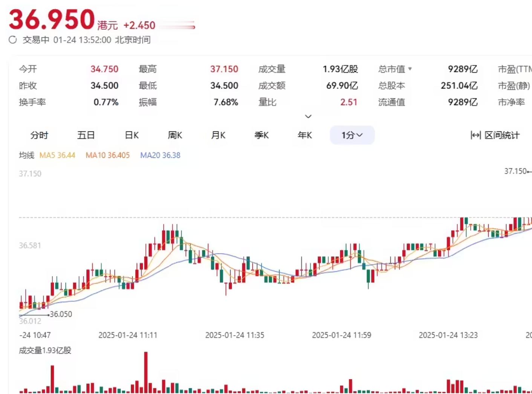Image resolution: width=532 pixels, height=394 pixels.
Task: Select the 月K chart tab
Action: click(218, 135)
